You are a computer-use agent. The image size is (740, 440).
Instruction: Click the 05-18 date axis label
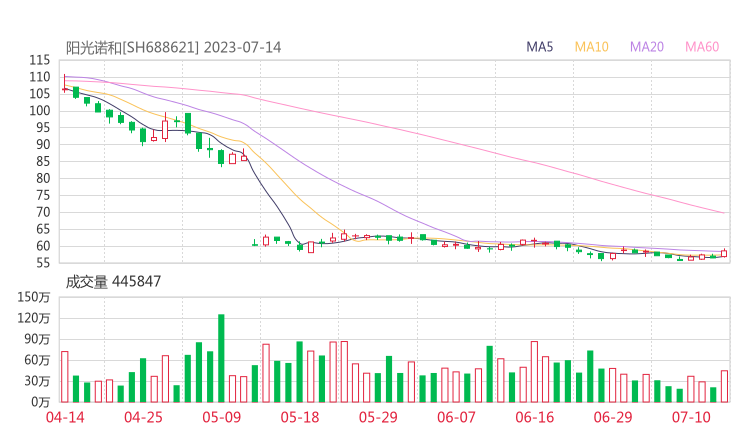tap(300, 417)
